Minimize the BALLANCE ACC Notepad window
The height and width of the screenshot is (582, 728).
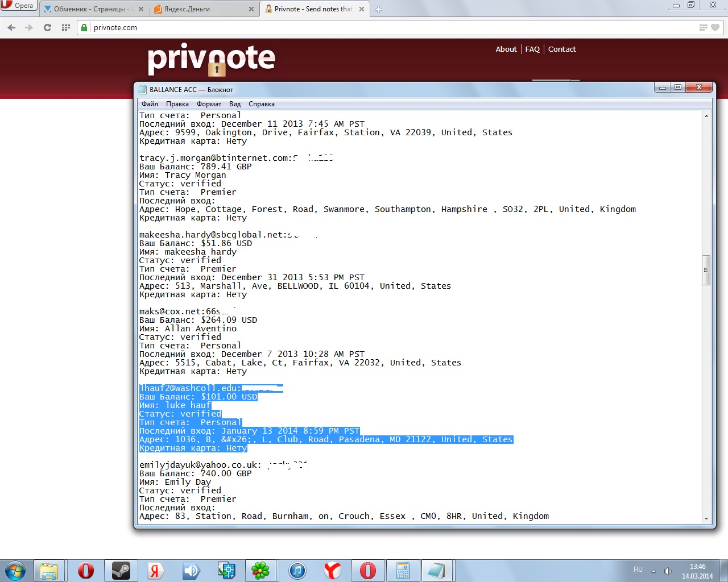click(x=662, y=88)
